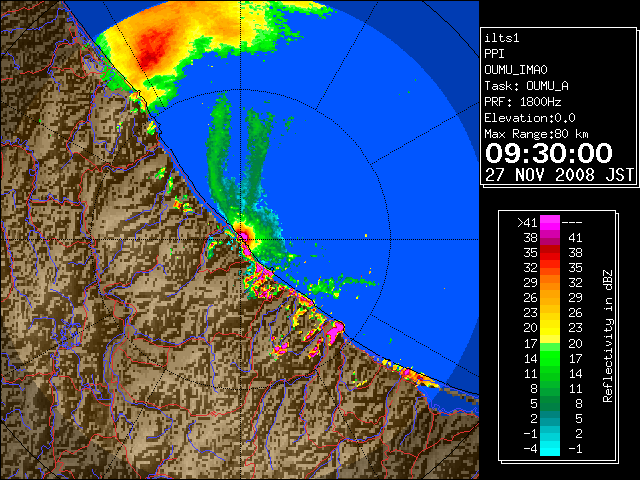This screenshot has height=480, width=640.
Task: Click the green 14 dBZ legend swatch
Action: click(x=550, y=358)
